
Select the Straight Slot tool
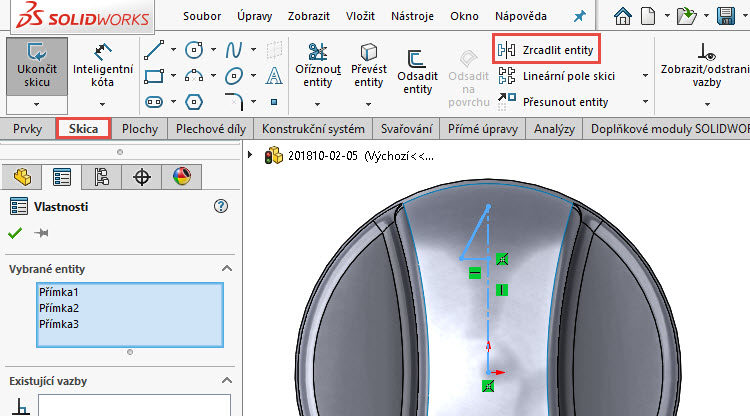154,102
